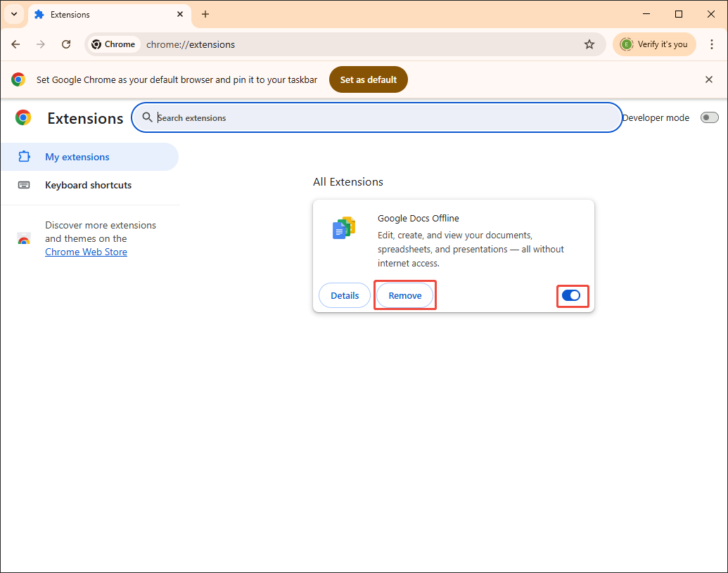Click the Verify it's you profile button

tap(654, 44)
